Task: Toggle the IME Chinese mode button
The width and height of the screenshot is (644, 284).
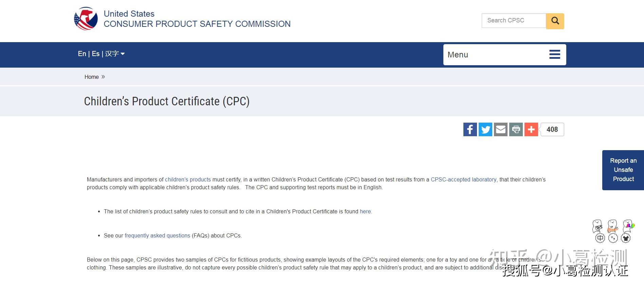Action: pos(600,238)
